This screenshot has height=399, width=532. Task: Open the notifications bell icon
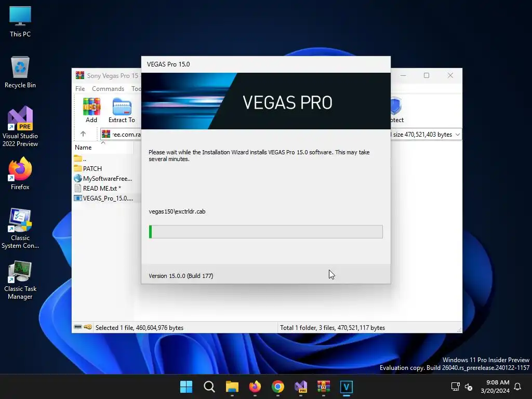(x=517, y=387)
